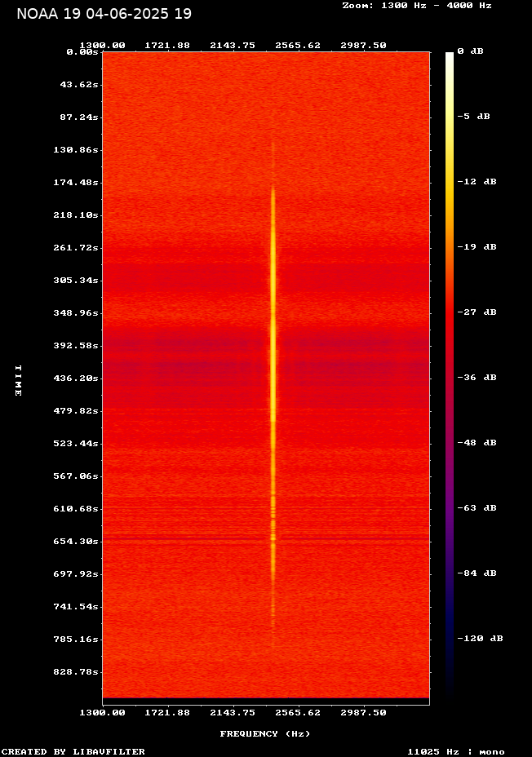Select '1300.00' on the bottom frequency axis
The height and width of the screenshot is (757, 532).
tap(102, 712)
